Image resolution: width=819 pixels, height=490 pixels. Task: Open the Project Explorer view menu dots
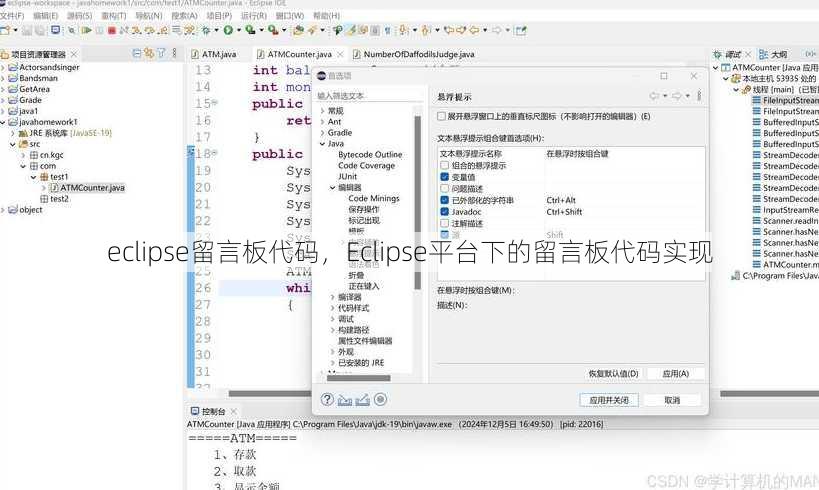coord(174,53)
